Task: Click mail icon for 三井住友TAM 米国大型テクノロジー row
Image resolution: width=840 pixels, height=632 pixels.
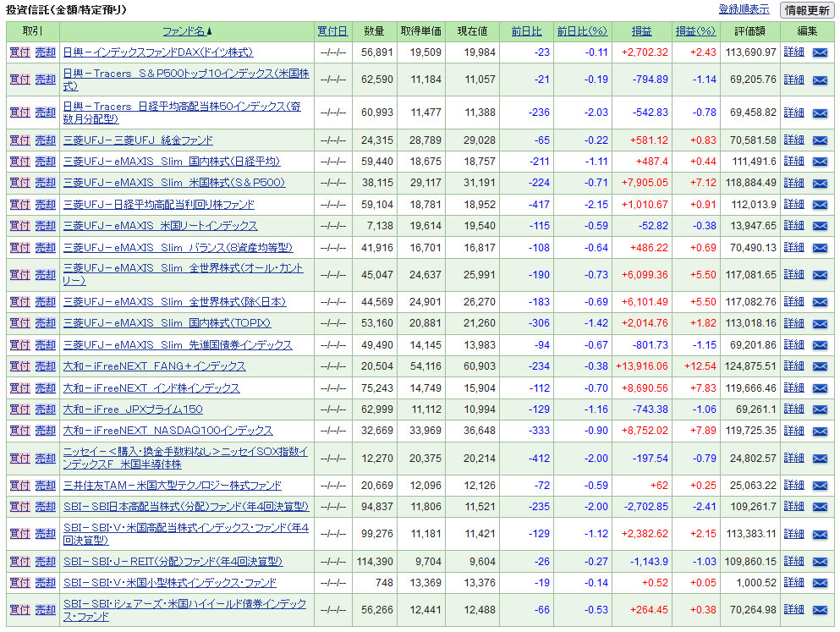Action: point(820,486)
